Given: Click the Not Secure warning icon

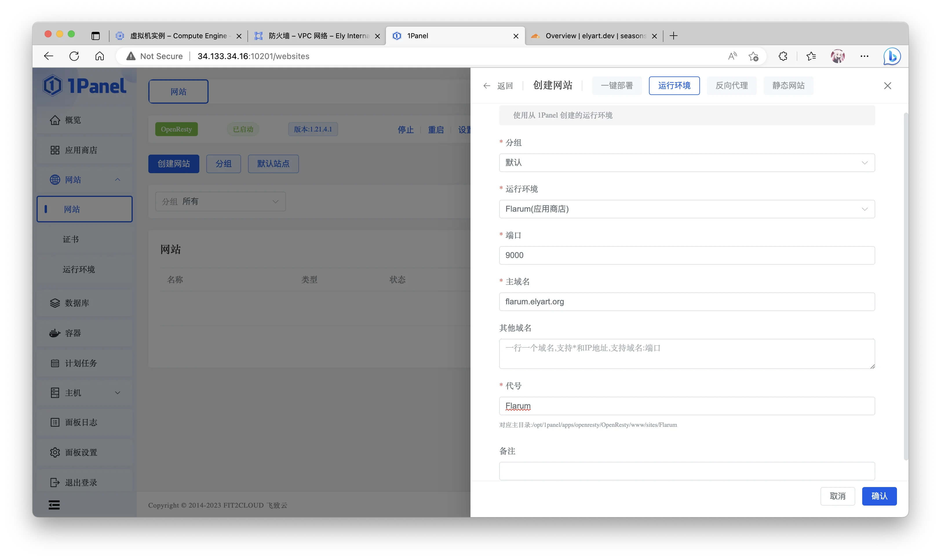Looking at the screenshot, I should pyautogui.click(x=131, y=56).
